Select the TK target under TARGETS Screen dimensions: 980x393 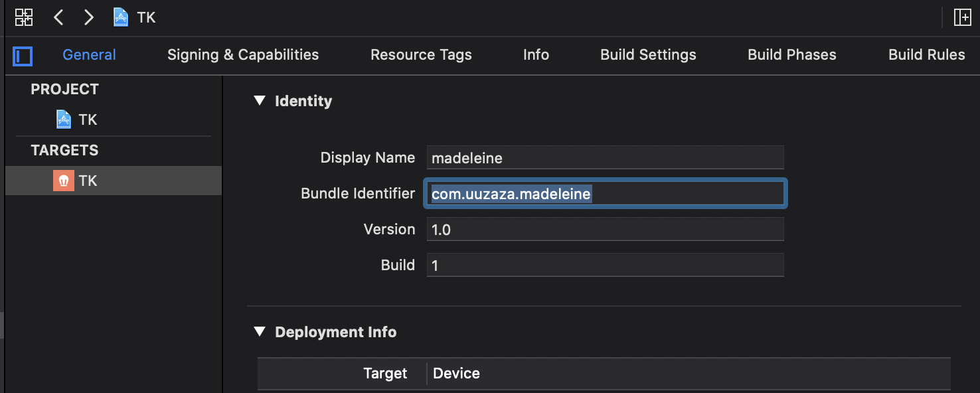[114, 181]
